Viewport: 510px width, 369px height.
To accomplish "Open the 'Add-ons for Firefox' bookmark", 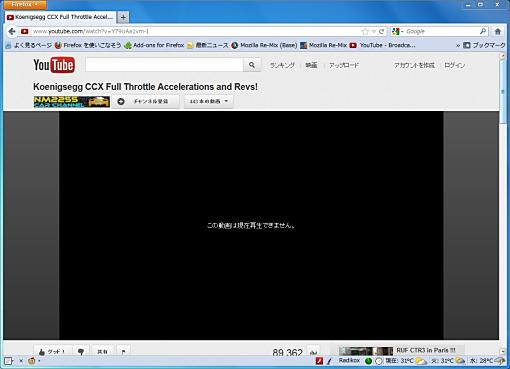I will tap(154, 45).
